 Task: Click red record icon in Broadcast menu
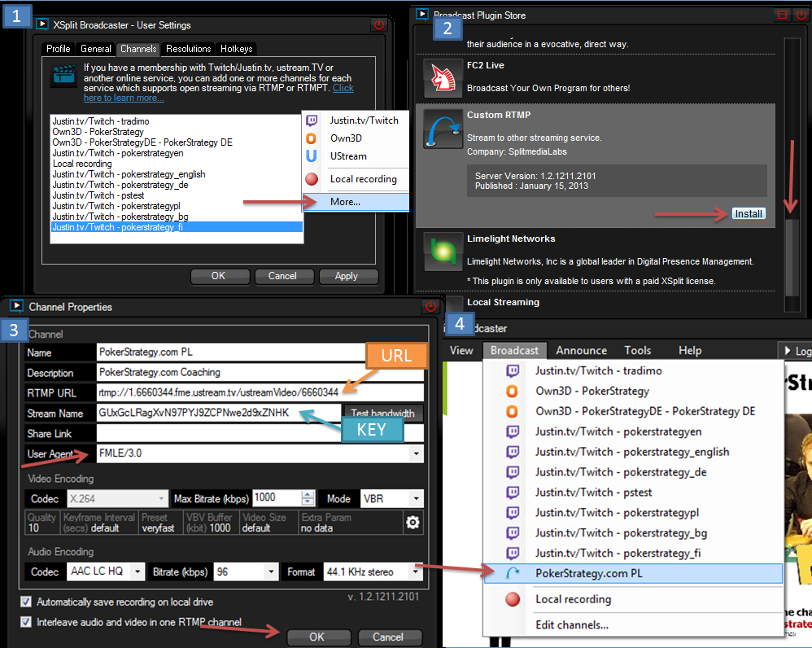513,599
